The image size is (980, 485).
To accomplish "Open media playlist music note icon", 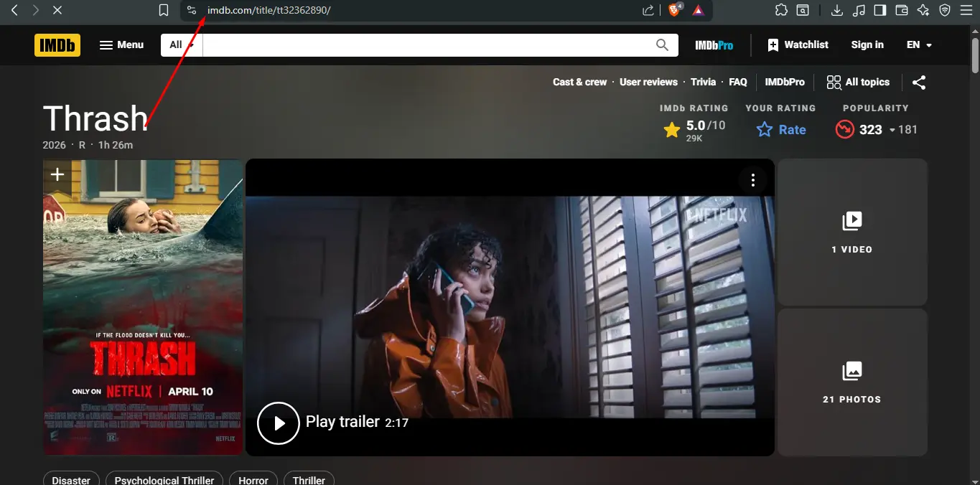I will [859, 10].
